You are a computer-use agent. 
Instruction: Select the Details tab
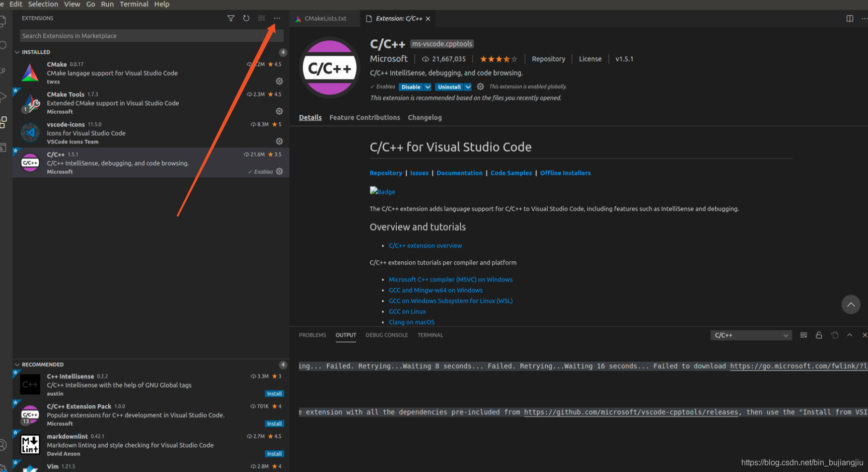(x=310, y=118)
